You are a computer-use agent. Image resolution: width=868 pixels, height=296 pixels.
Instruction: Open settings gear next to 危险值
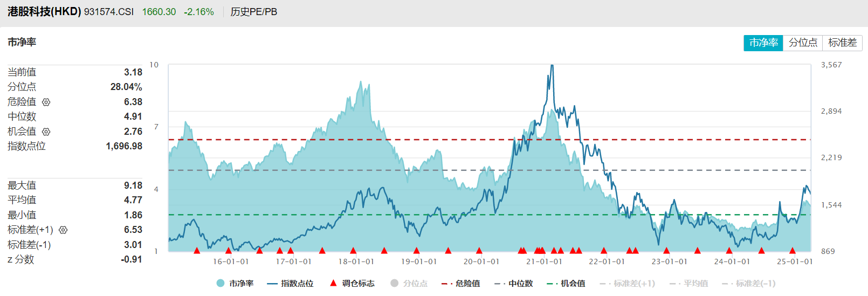point(46,102)
